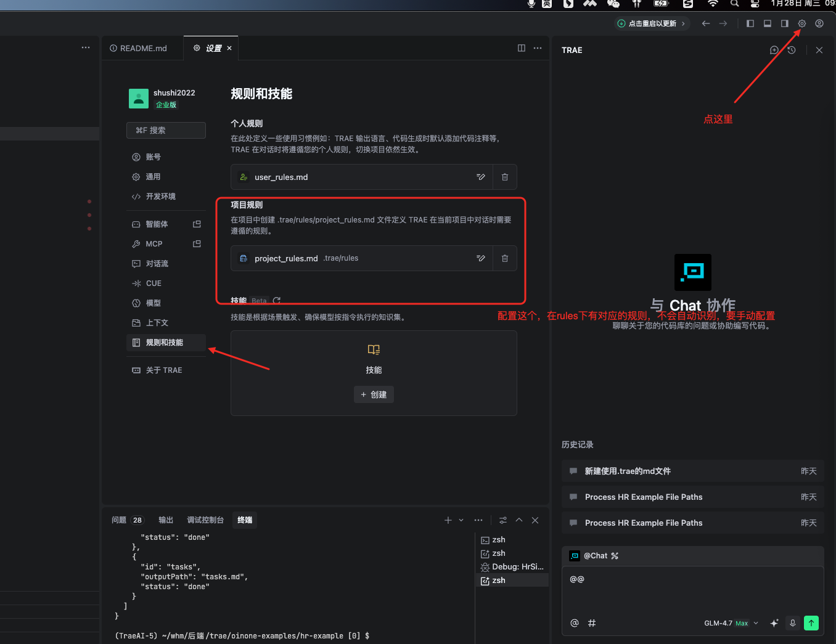
Task: Refresh the 技能 Beta skills list
Action: (277, 301)
